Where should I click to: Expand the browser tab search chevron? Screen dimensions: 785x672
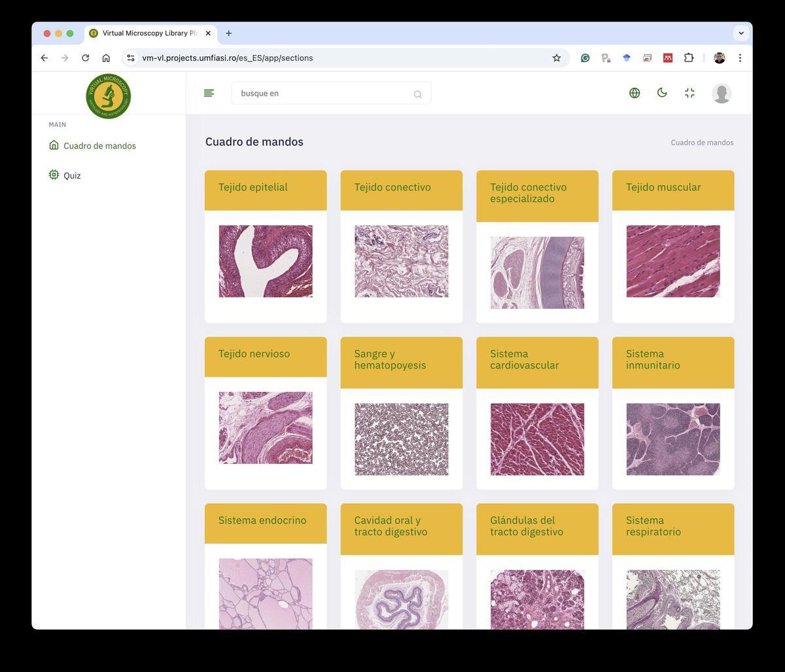[x=741, y=33]
